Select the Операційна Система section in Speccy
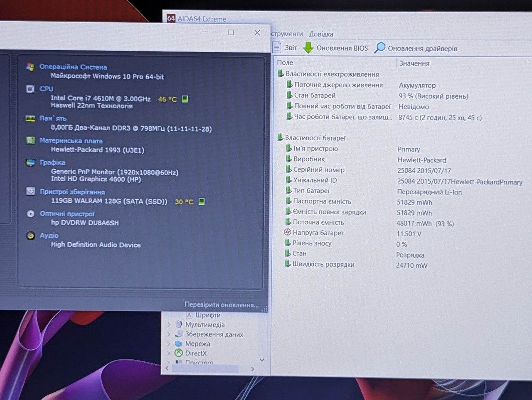This screenshot has width=532, height=400. tap(73, 67)
